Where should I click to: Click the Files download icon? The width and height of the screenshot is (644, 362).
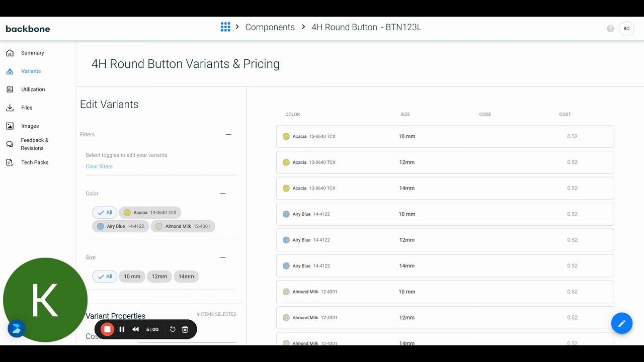coord(10,108)
